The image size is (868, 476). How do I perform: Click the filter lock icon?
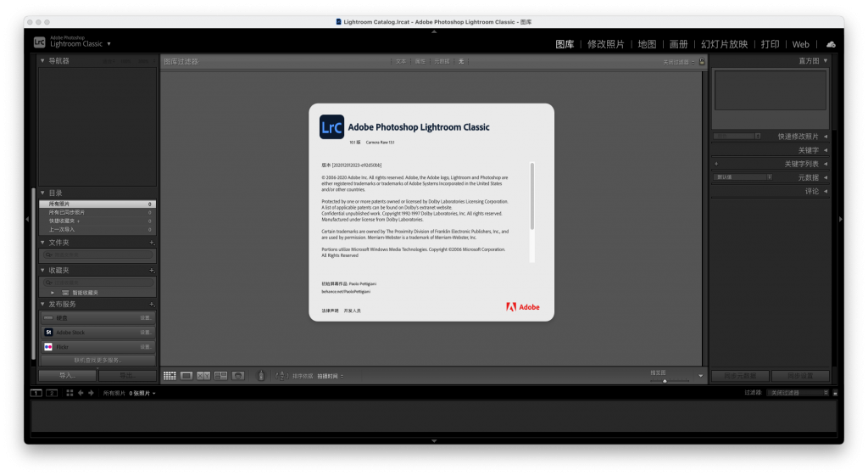pyautogui.click(x=702, y=61)
